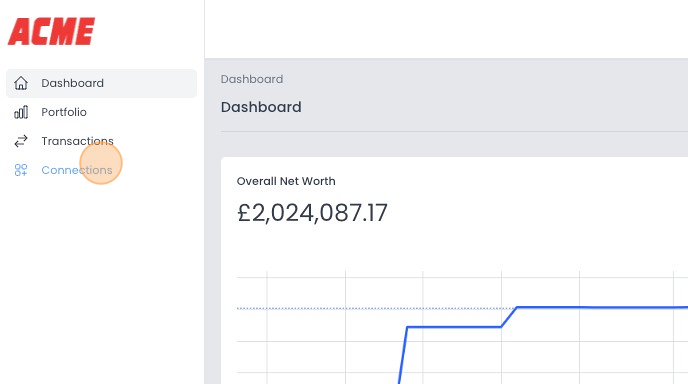This screenshot has height=384, width=688.
Task: Click the ACME logo
Action: [51, 31]
